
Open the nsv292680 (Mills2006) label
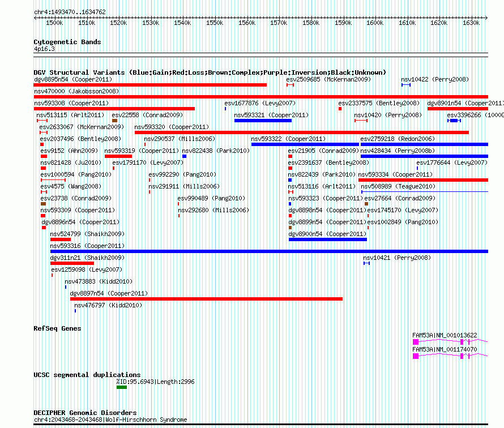pyautogui.click(x=213, y=210)
